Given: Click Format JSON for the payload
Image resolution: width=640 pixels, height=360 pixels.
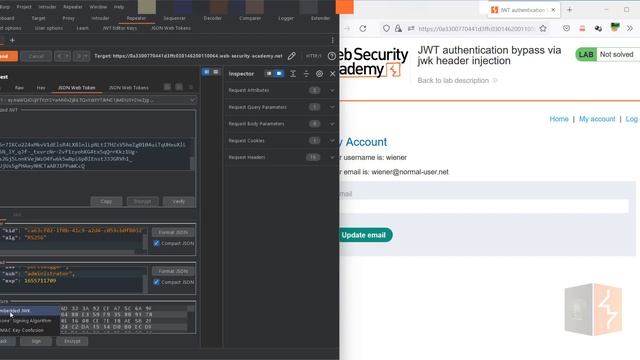Looking at the screenshot, I should pyautogui.click(x=173, y=271).
